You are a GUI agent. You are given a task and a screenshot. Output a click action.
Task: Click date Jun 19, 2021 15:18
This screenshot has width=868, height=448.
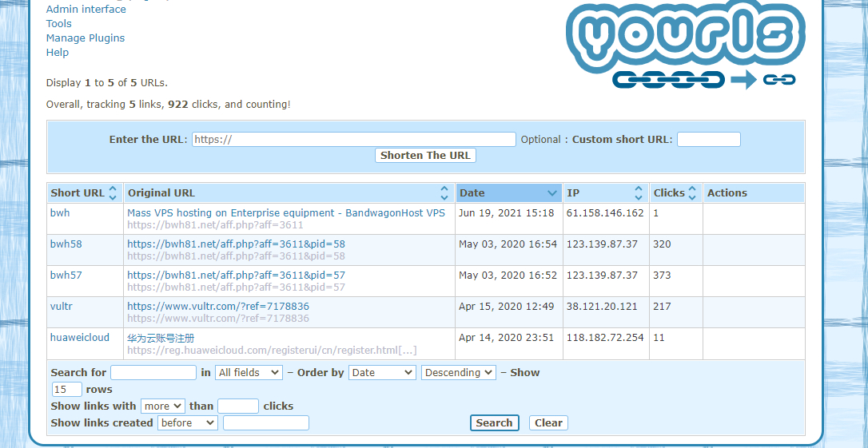[x=506, y=213]
